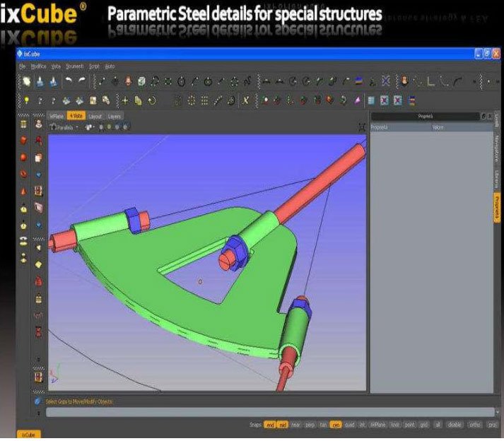Image resolution: width=504 pixels, height=441 pixels.
Task: Click the zoom extents icon above the viewport
Action: click(363, 127)
